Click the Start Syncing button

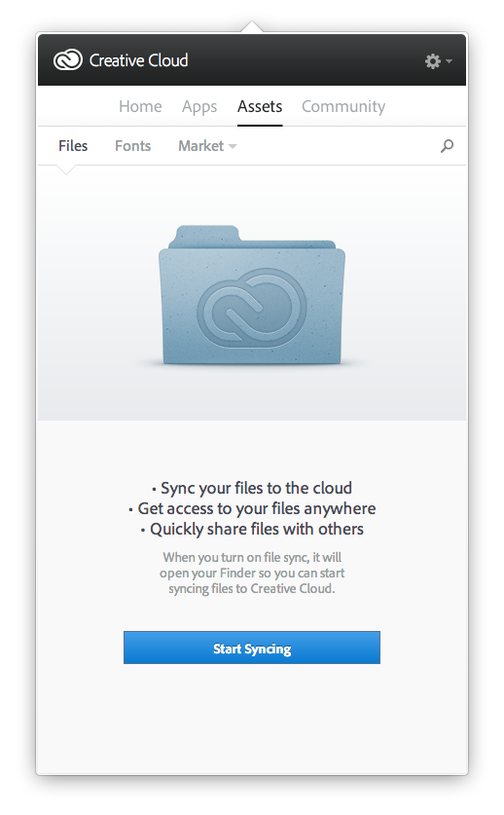pos(252,648)
